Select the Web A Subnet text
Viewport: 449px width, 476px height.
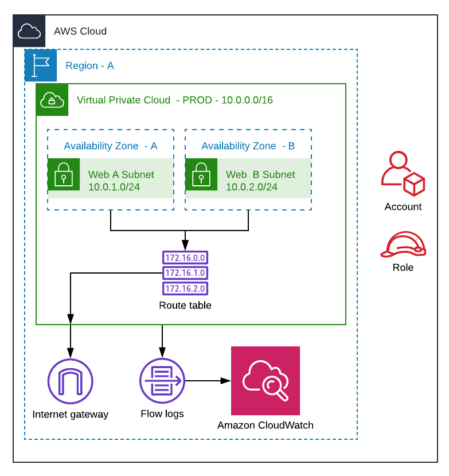pos(121,174)
